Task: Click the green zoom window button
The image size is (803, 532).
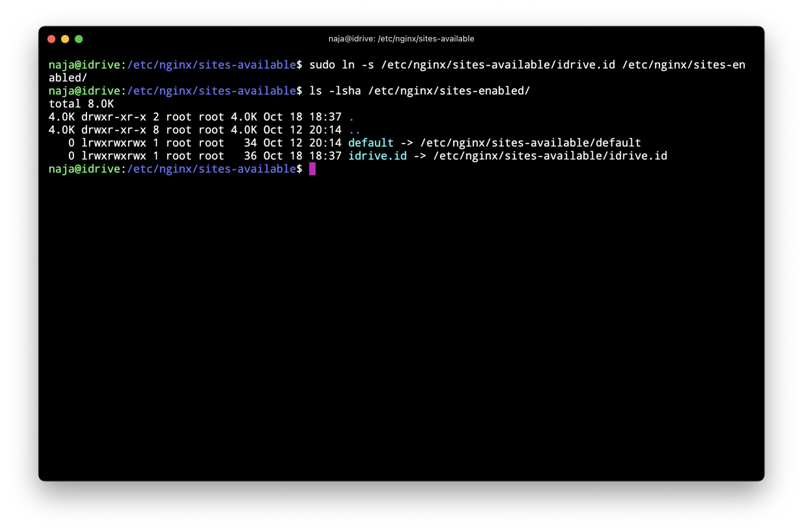Action: point(79,39)
